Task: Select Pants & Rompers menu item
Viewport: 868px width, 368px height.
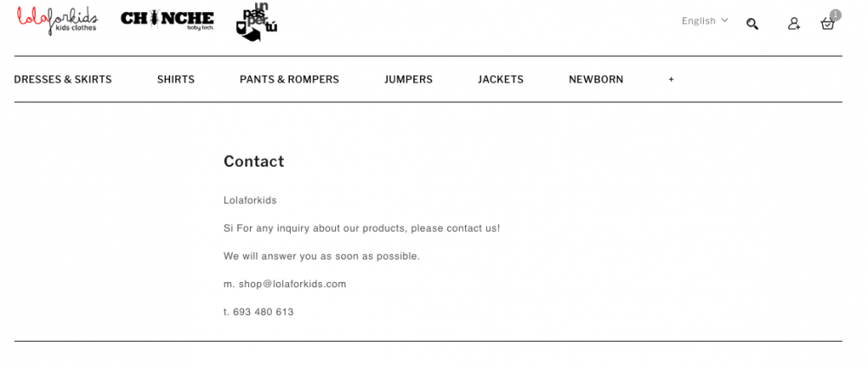Action: 289,79
